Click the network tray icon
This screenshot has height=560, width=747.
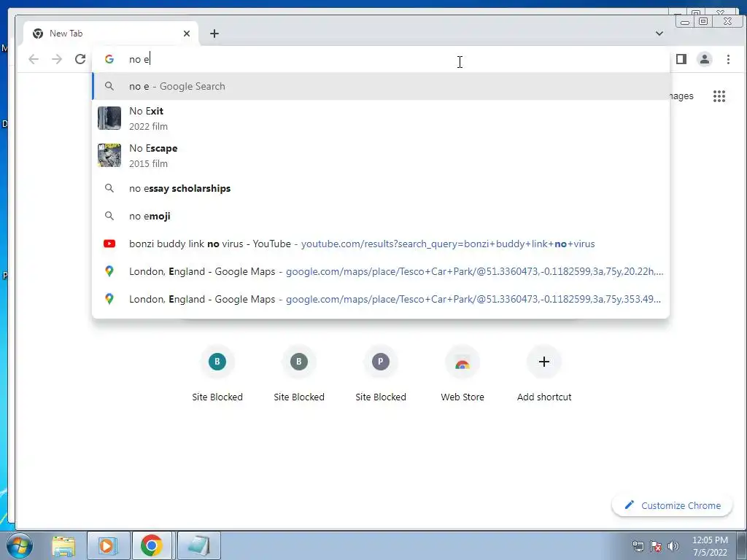[638, 546]
